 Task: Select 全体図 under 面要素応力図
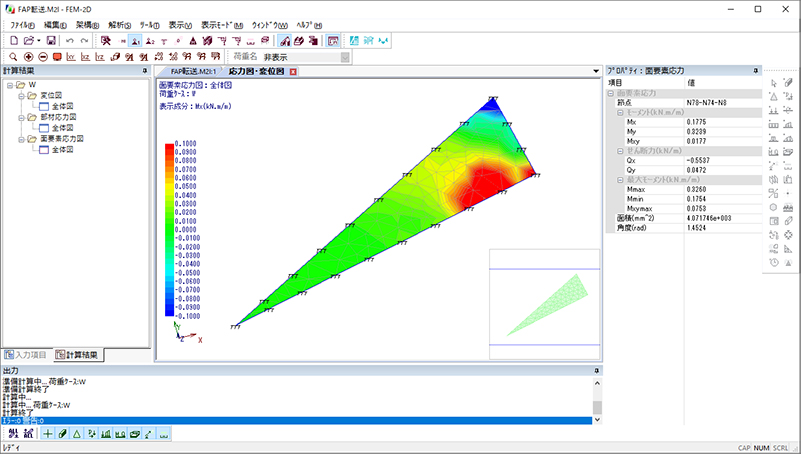pos(62,150)
